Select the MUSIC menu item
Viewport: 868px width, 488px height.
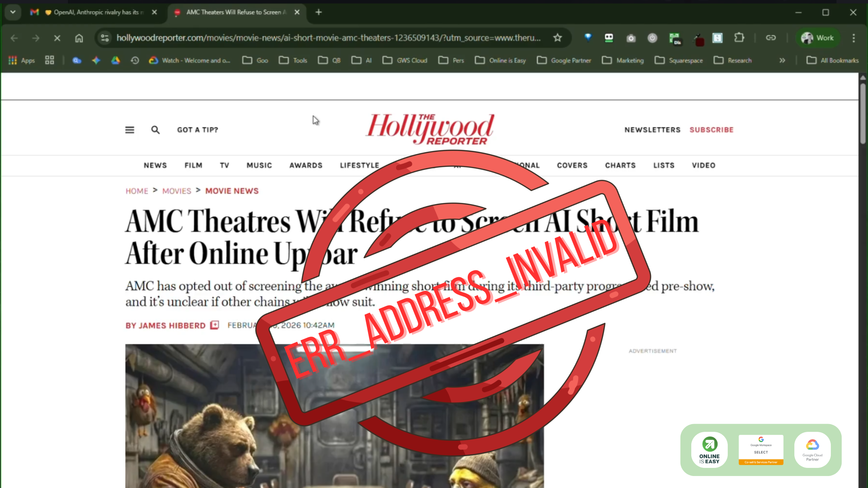pyautogui.click(x=259, y=165)
